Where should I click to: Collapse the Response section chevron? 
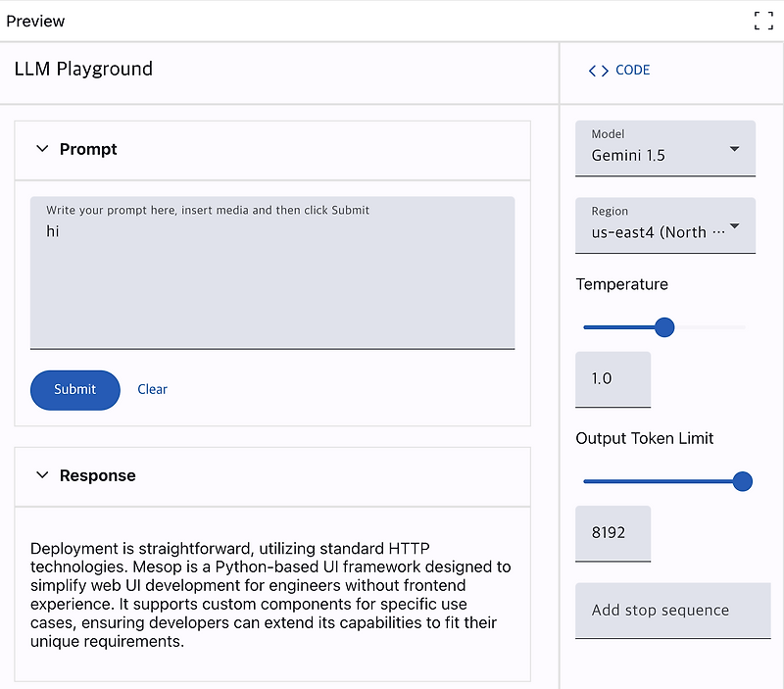42,475
